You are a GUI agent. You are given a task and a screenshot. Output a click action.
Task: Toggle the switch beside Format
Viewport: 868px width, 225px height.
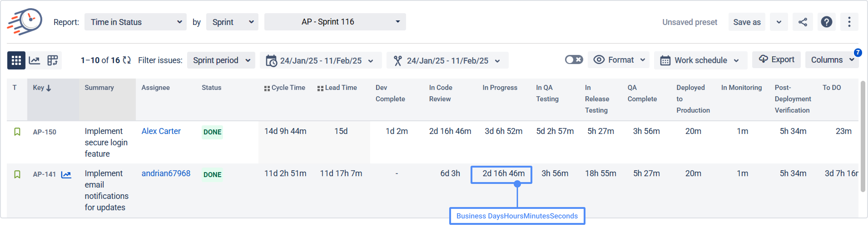click(x=573, y=60)
